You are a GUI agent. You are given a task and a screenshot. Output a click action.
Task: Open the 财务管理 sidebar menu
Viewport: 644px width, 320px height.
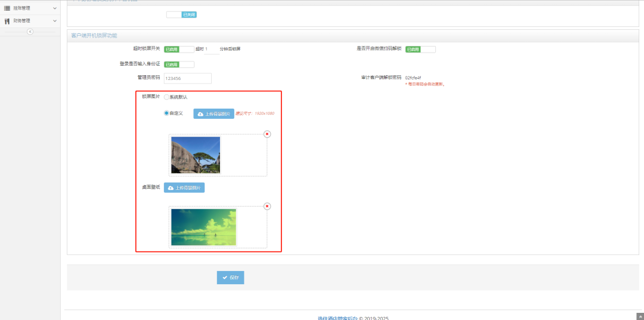(30, 20)
